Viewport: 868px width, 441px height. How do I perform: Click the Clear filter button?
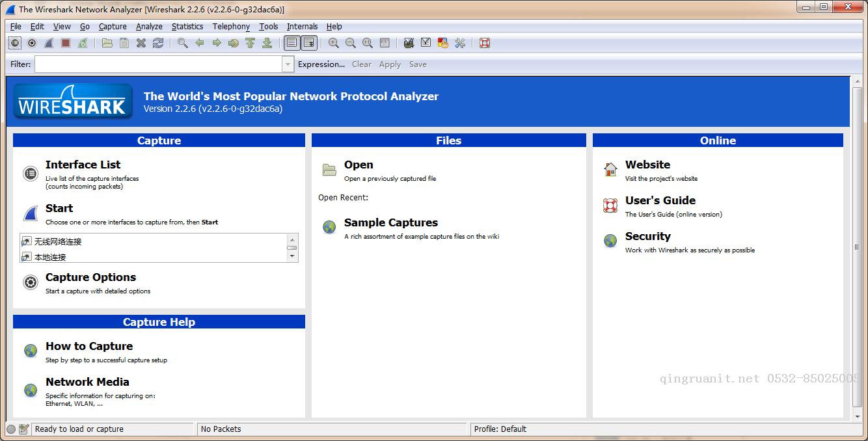point(362,64)
